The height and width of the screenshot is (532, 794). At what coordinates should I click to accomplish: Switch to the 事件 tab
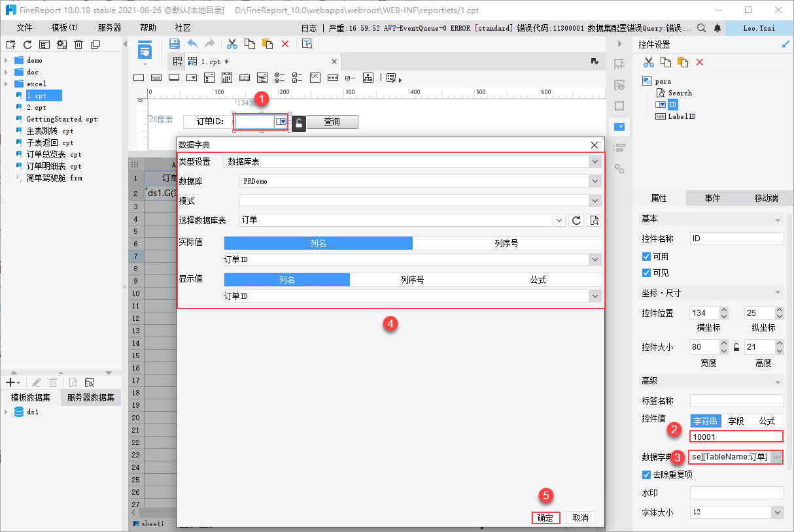coord(712,198)
